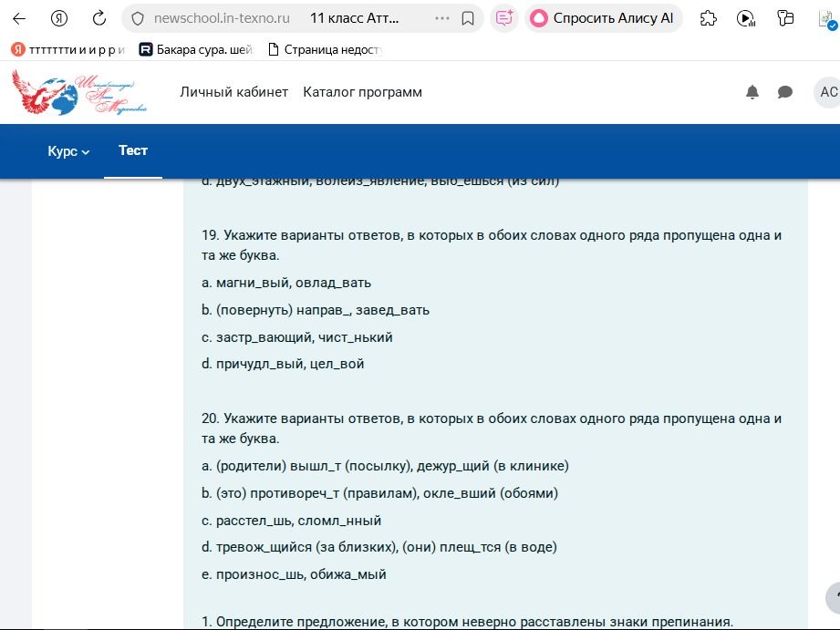The image size is (840, 630).
Task: Switch to the Тест tab
Action: click(133, 150)
